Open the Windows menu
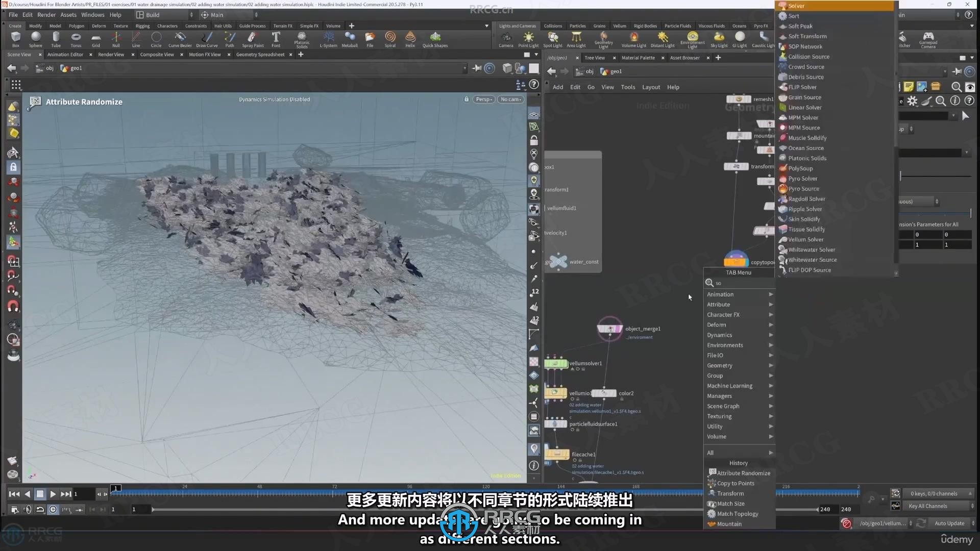 93,15
